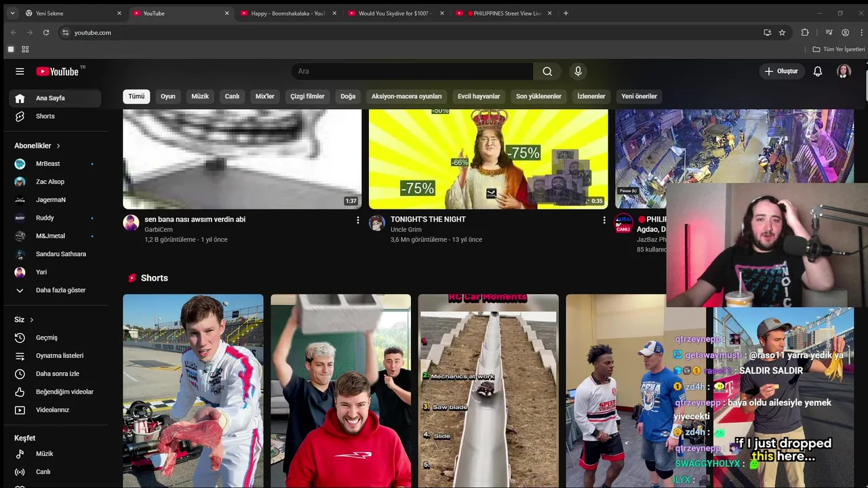Open Geçmiş watch history
This screenshot has height=488, width=868.
tap(56, 338)
